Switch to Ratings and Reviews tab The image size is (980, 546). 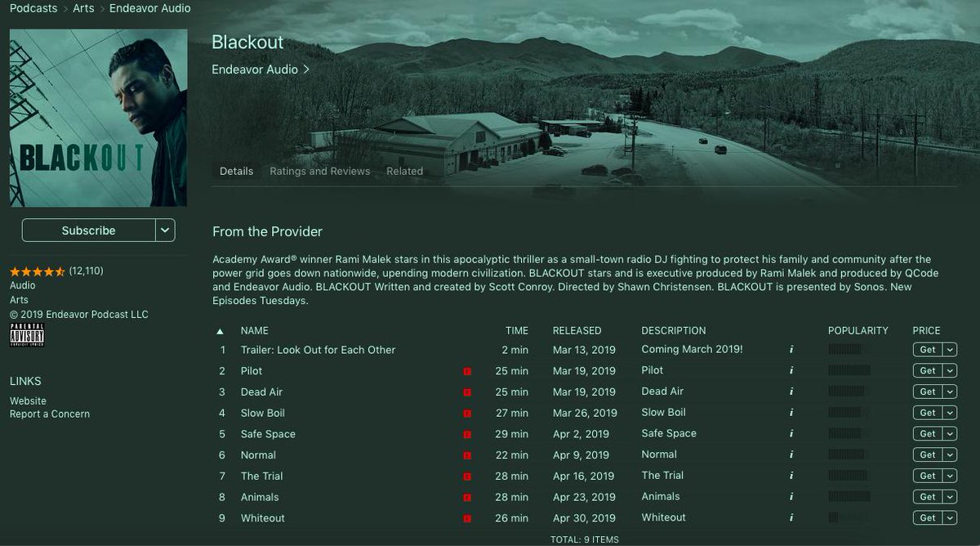pyautogui.click(x=320, y=172)
